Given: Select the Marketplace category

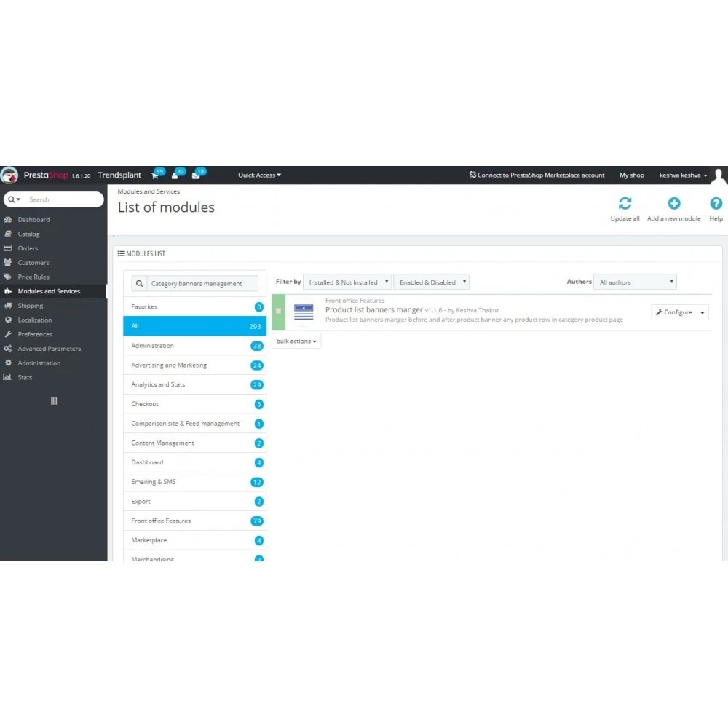Looking at the screenshot, I should tap(194, 540).
